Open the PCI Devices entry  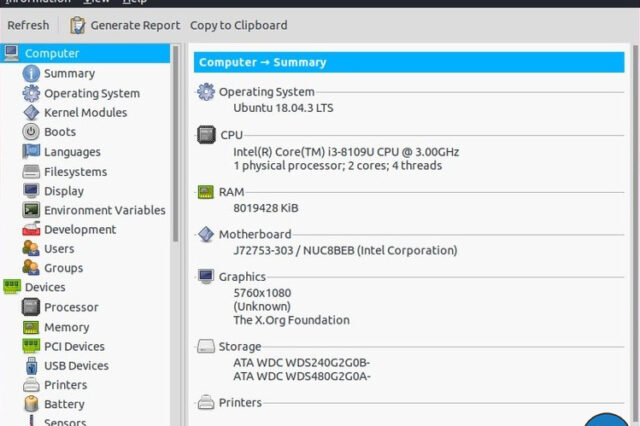74,347
